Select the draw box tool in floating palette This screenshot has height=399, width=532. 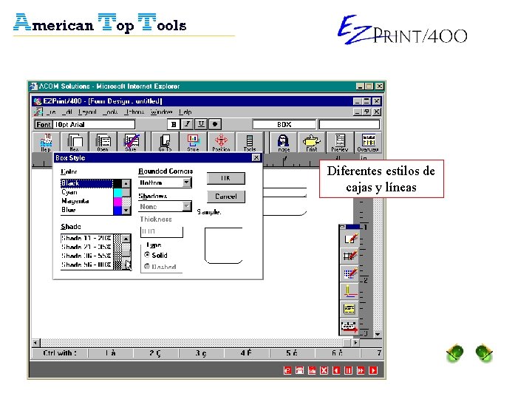point(349,239)
